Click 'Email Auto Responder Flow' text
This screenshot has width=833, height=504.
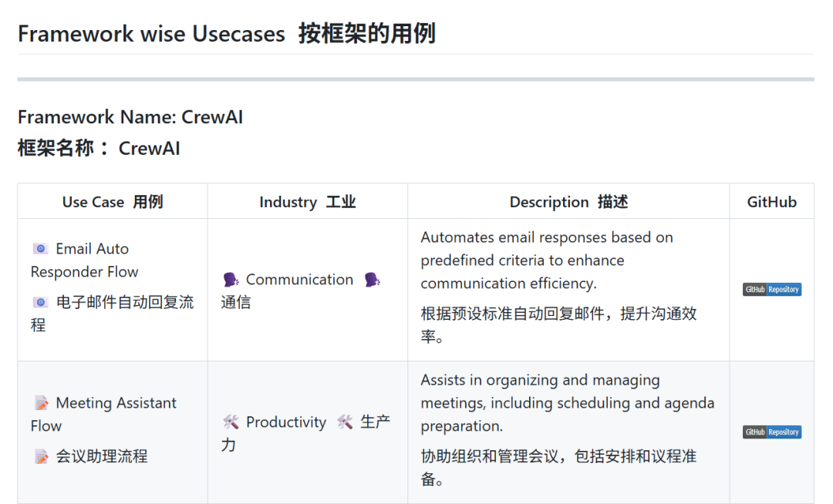(85, 260)
